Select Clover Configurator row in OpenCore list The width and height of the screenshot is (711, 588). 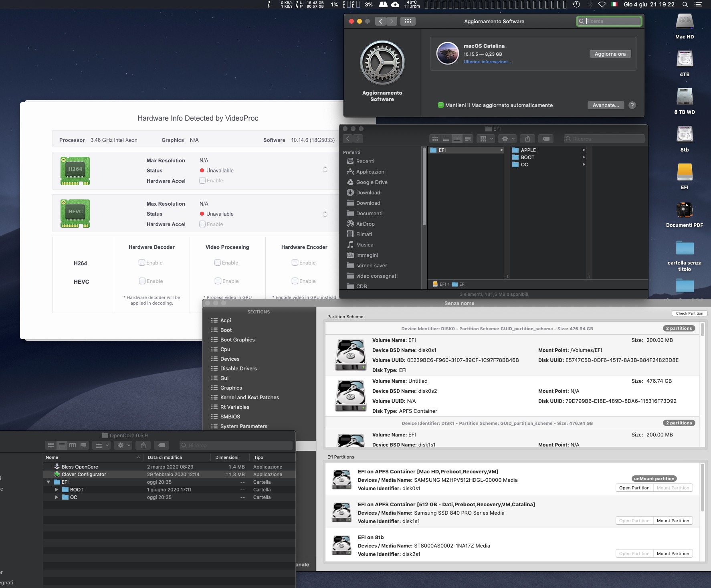tap(169, 475)
